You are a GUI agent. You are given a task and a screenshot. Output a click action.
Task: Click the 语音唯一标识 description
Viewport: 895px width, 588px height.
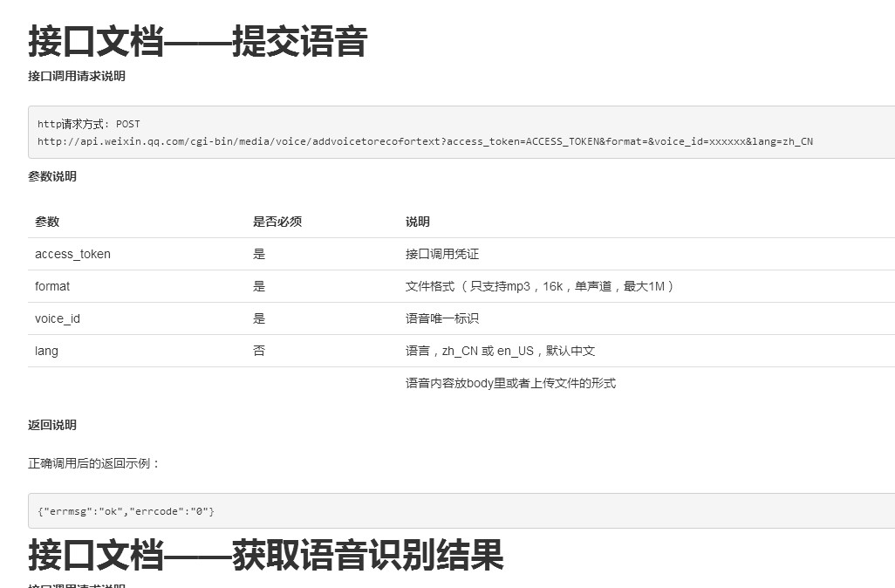[x=442, y=318]
